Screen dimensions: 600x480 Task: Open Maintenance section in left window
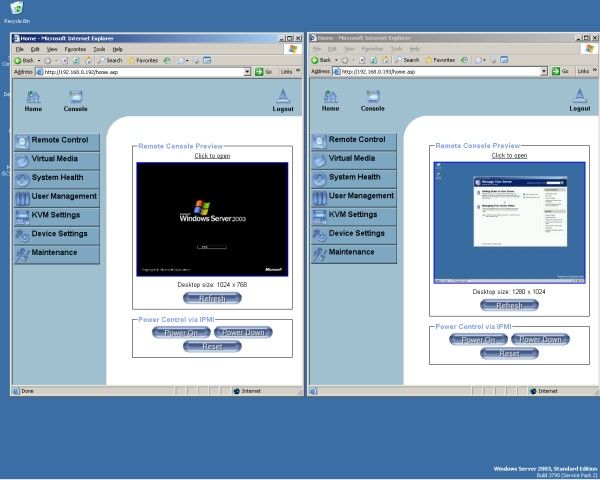[57, 254]
